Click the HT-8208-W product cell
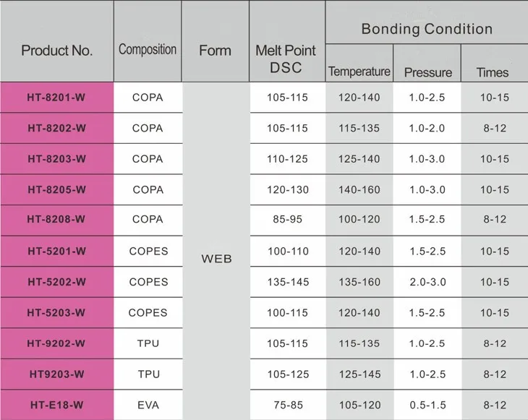Image resolution: width=528 pixels, height=420 pixels. pos(57,219)
